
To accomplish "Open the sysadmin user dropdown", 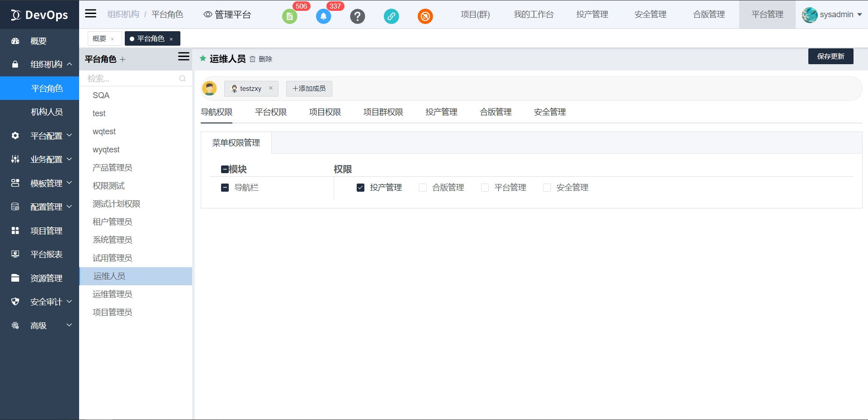I will click(832, 14).
